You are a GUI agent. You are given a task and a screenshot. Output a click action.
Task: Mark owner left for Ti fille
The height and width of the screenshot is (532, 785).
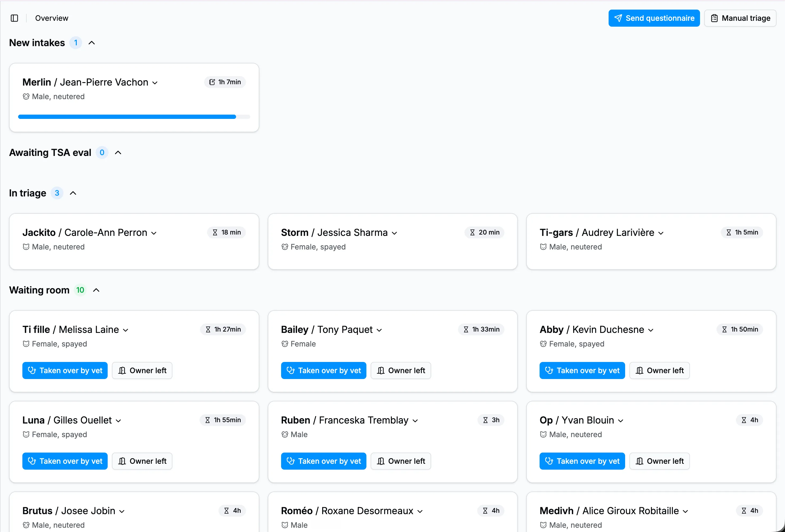point(142,370)
